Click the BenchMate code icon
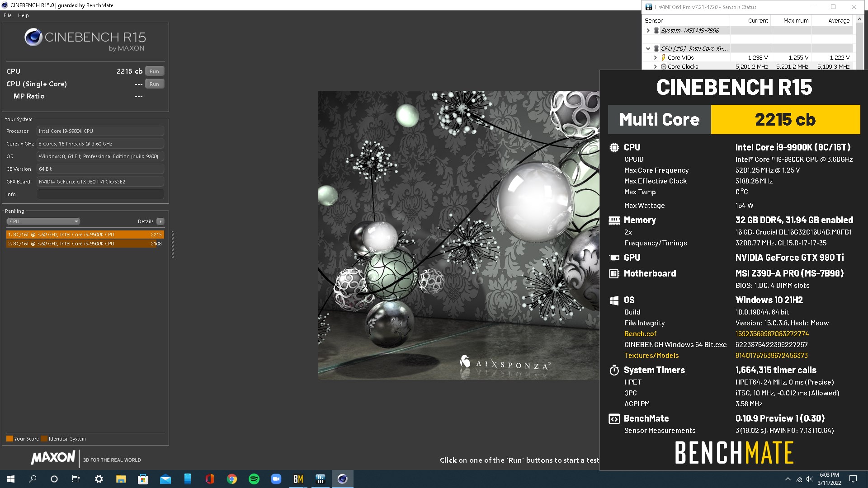Screen dimensions: 868x488 click(614, 419)
